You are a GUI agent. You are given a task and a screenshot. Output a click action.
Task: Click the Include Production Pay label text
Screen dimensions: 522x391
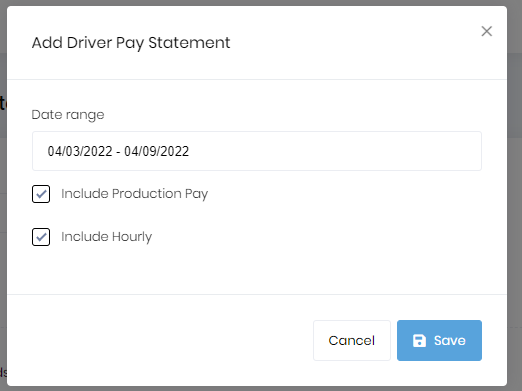pyautogui.click(x=134, y=194)
